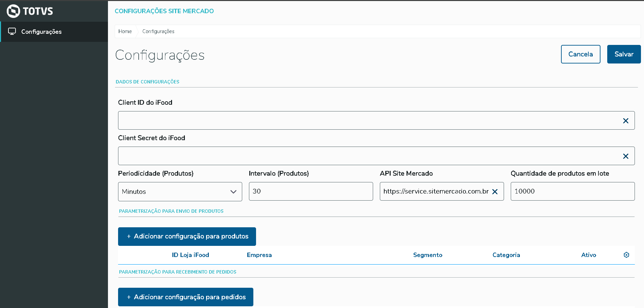Click Adicionar configuração para produtos

pos(187,236)
